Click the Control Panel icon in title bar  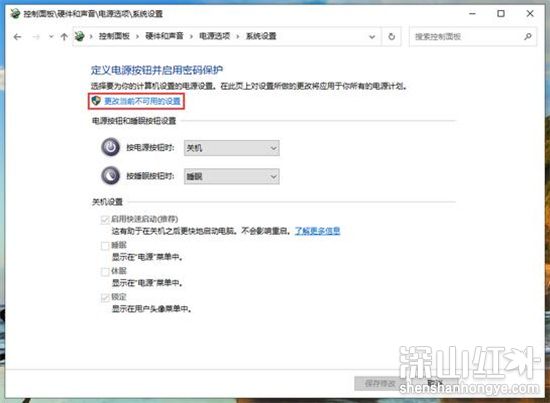click(15, 13)
